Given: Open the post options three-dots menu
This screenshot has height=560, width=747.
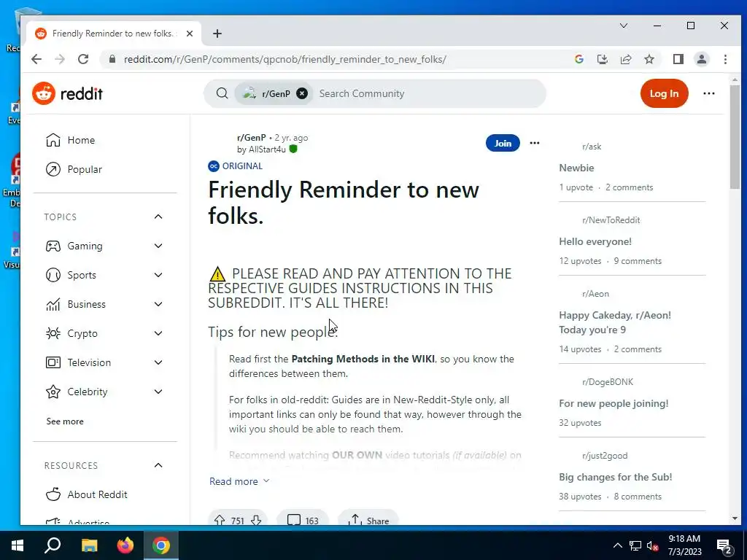Looking at the screenshot, I should click(x=535, y=143).
